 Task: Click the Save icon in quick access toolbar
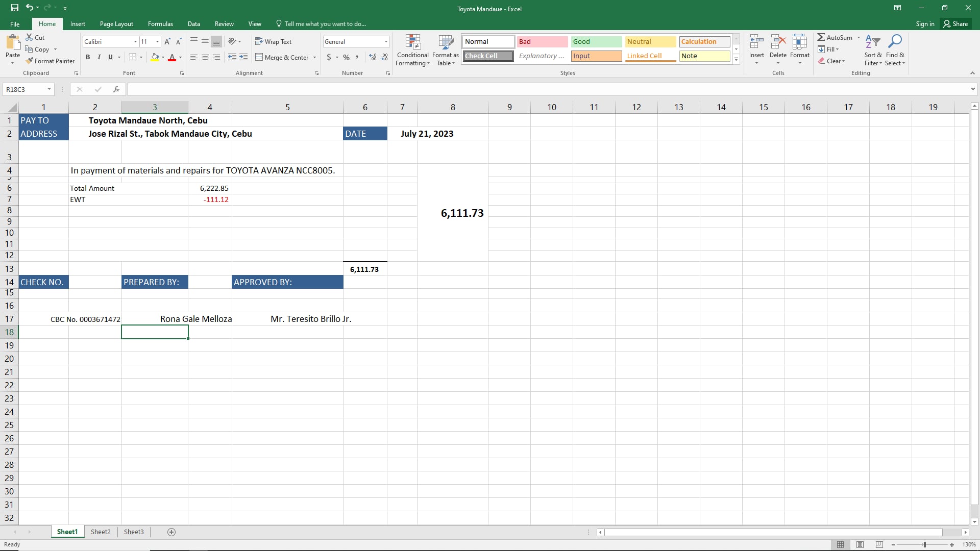(x=14, y=8)
